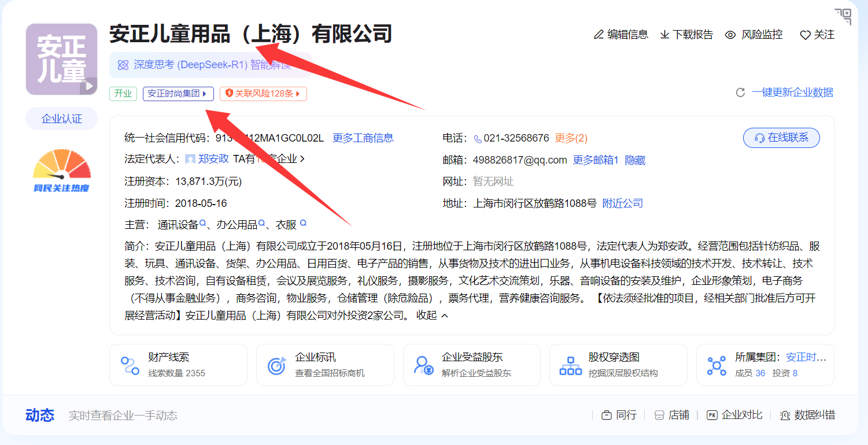
Task: Expand 更多邮箱1 email list
Action: coord(596,160)
